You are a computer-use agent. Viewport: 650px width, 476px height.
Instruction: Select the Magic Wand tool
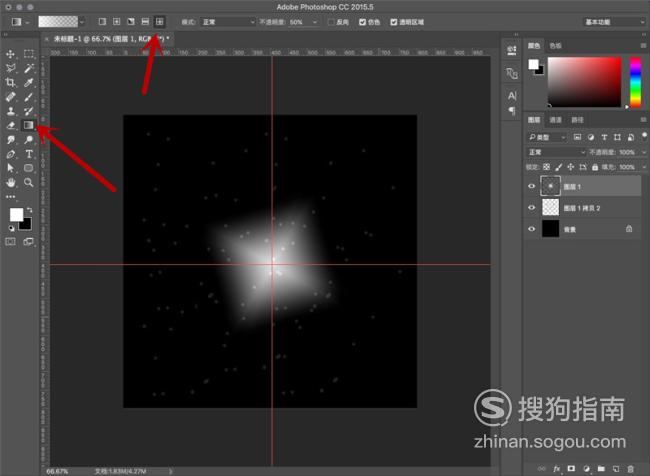(29, 68)
